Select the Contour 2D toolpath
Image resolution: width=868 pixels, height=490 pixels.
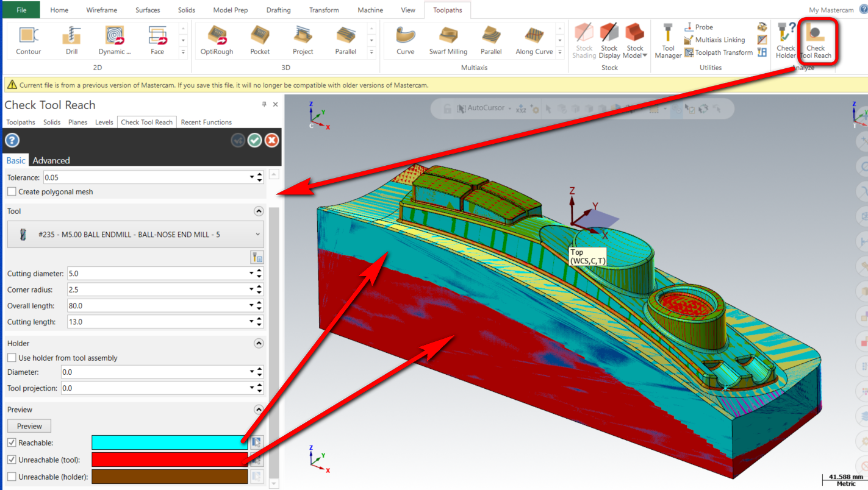click(28, 40)
